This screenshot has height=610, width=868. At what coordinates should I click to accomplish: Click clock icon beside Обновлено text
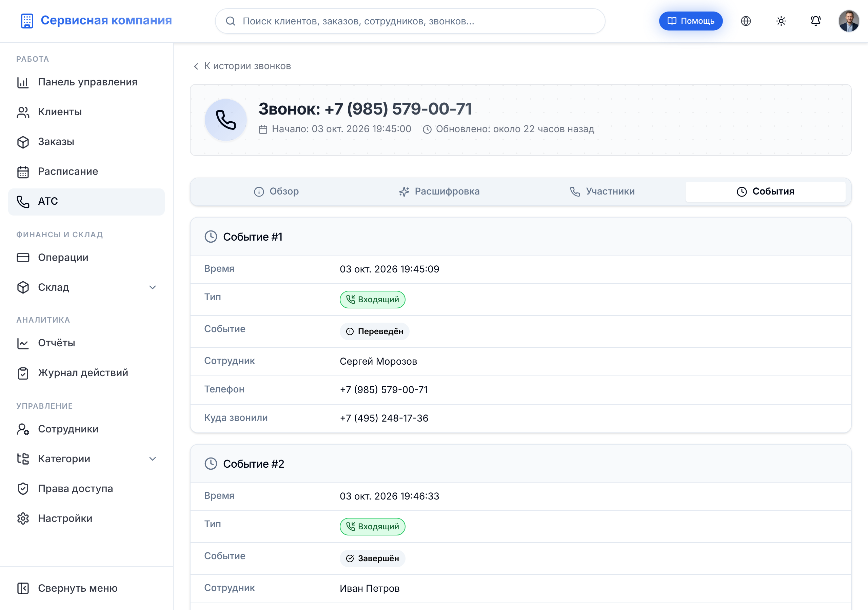click(427, 130)
